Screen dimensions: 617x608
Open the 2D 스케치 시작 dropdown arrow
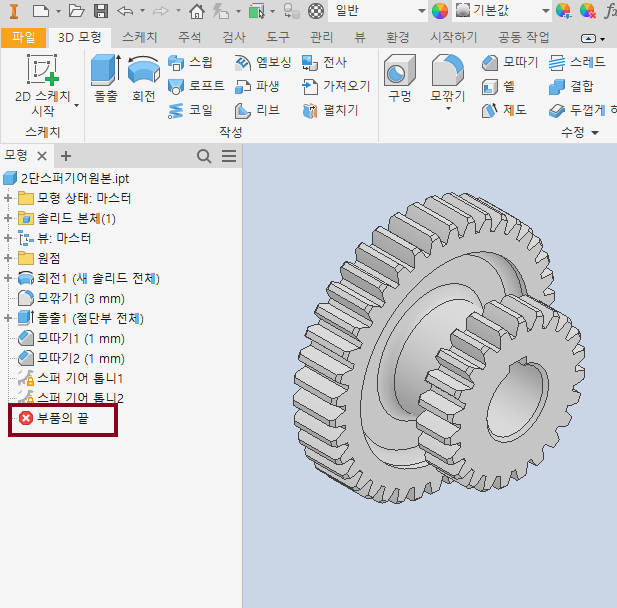pos(76,105)
